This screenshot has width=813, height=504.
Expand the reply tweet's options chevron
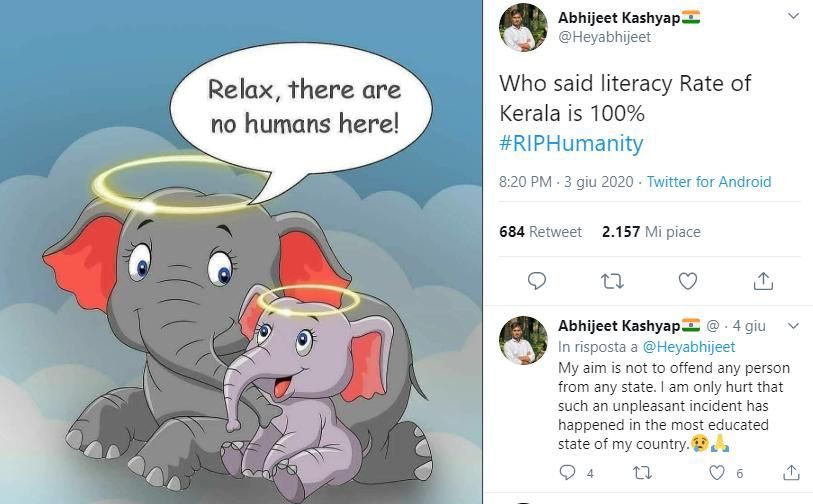pos(793,326)
